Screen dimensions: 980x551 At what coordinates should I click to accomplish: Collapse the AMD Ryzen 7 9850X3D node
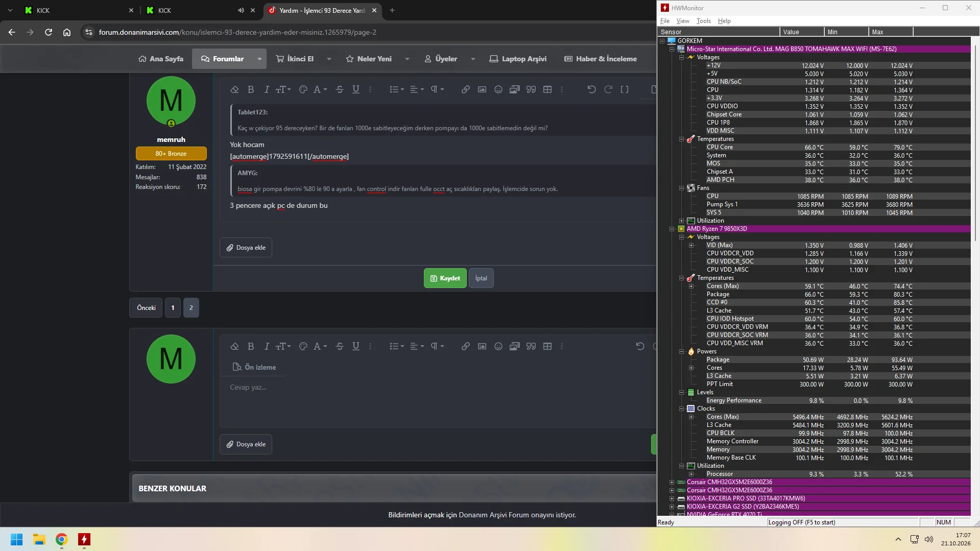672,229
